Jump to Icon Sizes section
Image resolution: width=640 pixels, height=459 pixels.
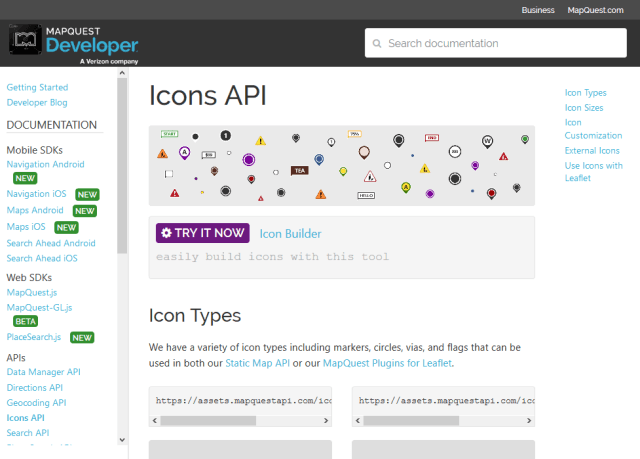click(x=584, y=108)
